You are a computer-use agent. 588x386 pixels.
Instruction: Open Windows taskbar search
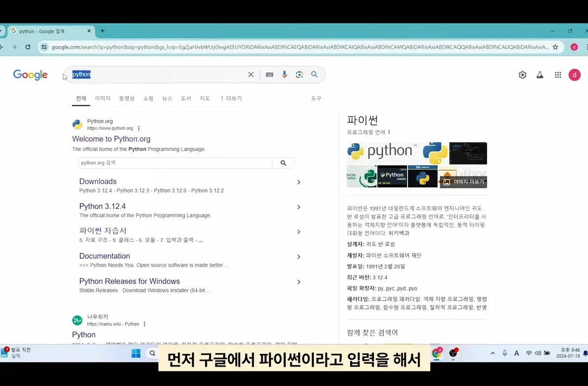[x=152, y=354]
